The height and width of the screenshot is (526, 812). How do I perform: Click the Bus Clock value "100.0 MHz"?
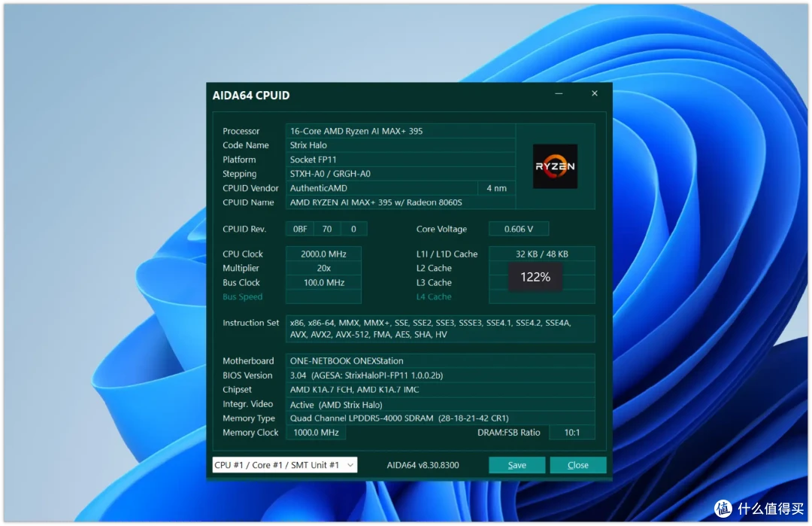(323, 282)
